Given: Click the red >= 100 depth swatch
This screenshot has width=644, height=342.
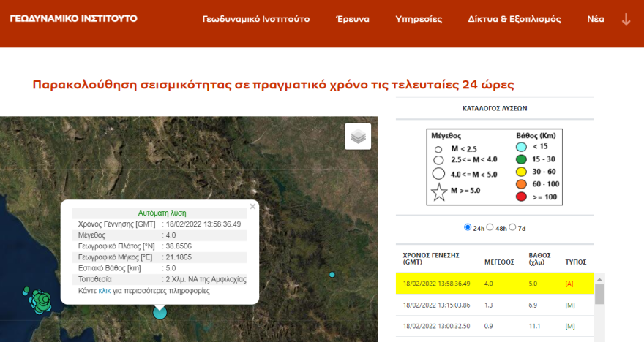Looking at the screenshot, I should point(522,197).
